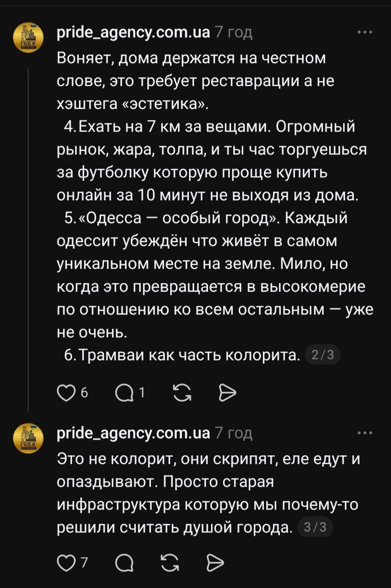The image size is (391, 588).
Task: Open pride_agency.com.ua profile from first post
Action: pyautogui.click(x=134, y=32)
